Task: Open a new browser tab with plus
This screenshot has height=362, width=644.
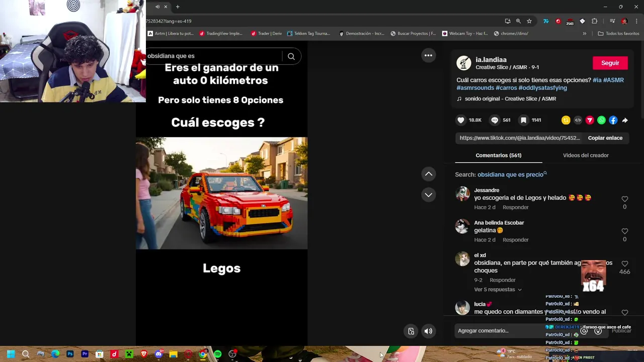Action: [x=178, y=7]
